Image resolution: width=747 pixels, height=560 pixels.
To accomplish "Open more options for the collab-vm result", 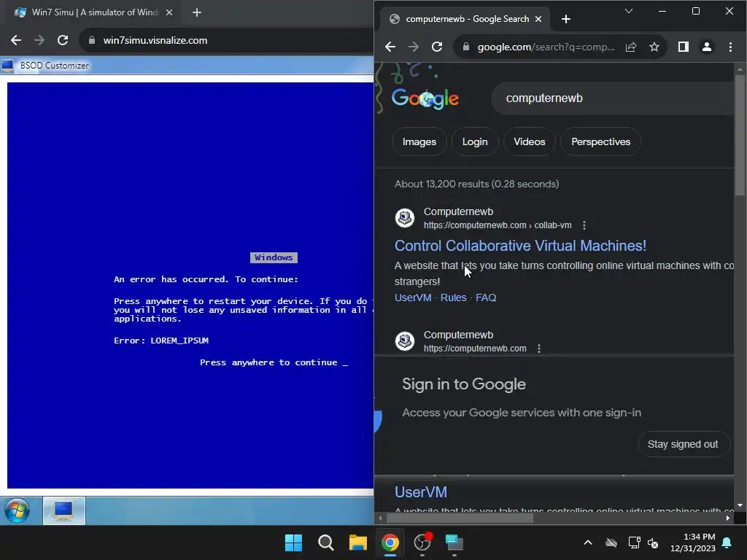I will click(x=584, y=225).
